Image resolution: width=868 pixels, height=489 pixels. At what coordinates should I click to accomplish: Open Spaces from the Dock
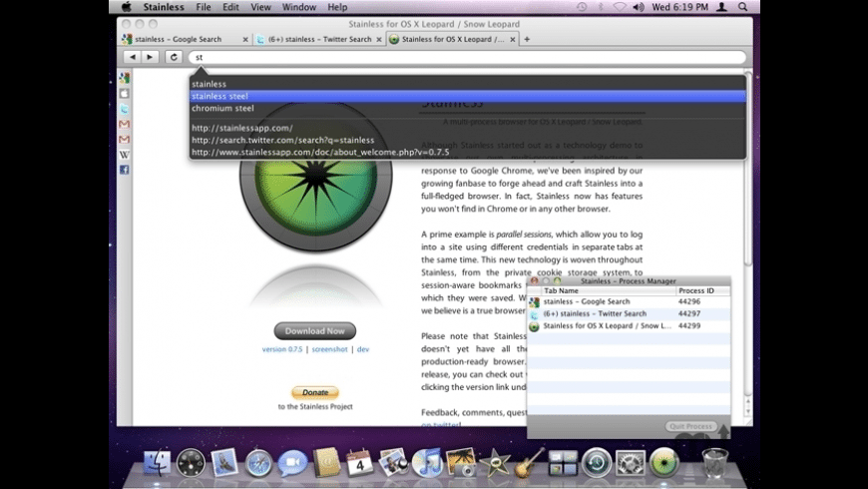(563, 462)
